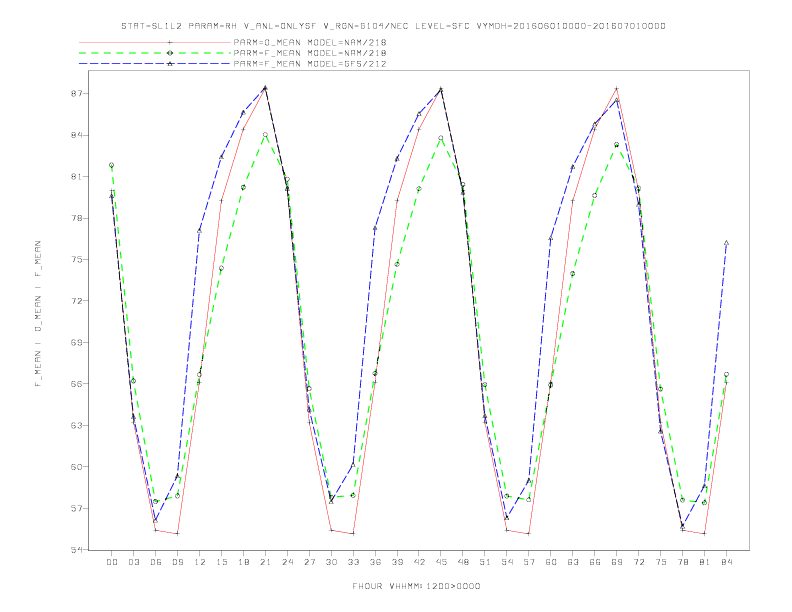792x612 pixels.
Task: Click x-axis tick label 78
Action: pyautogui.click(x=683, y=562)
